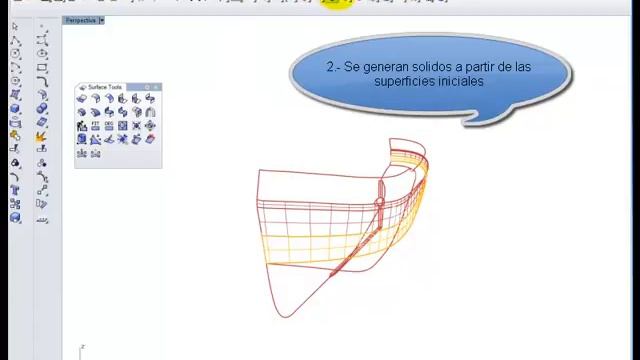Select the single Point tool
Viewport: 640px width, 360px height.
point(42,27)
